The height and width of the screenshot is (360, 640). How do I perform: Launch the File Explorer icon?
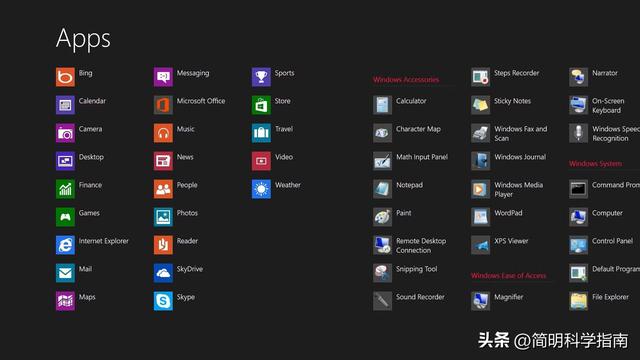click(x=578, y=301)
